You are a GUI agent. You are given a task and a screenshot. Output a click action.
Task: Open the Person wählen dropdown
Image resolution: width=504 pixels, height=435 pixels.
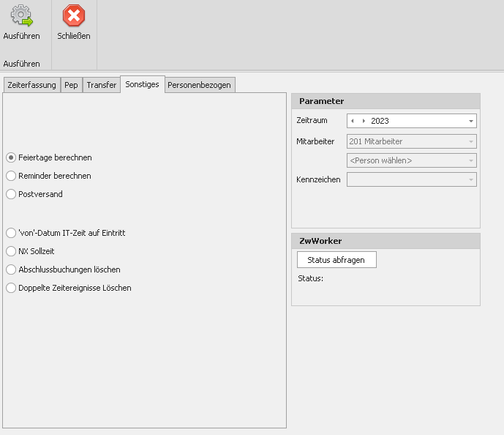tap(470, 160)
